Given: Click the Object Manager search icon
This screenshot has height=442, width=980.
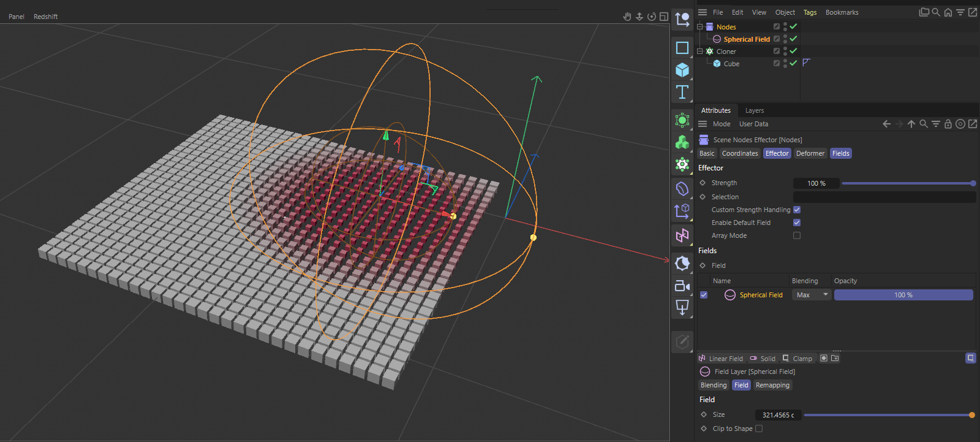Looking at the screenshot, I should pos(936,12).
